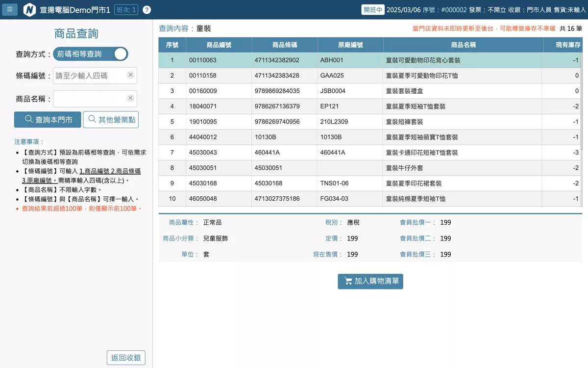Select row 童裝卡通印花短袖T恤套裝
Viewport: 588px width, 368px height.
click(x=370, y=153)
